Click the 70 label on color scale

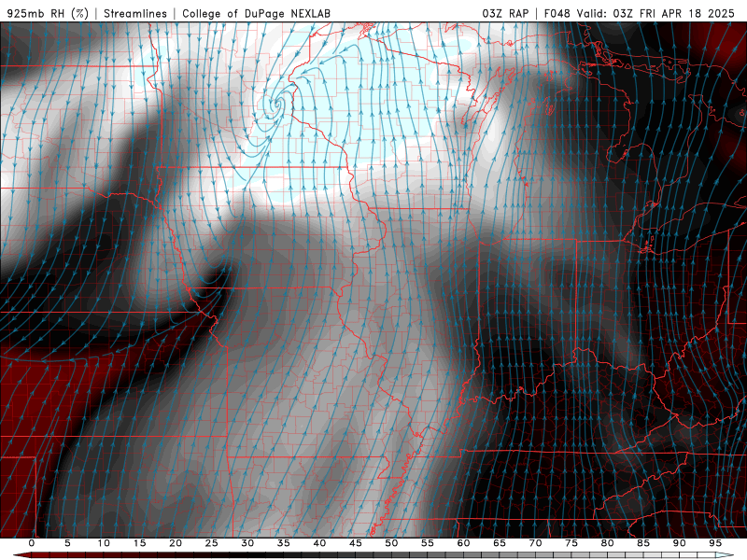click(x=535, y=543)
